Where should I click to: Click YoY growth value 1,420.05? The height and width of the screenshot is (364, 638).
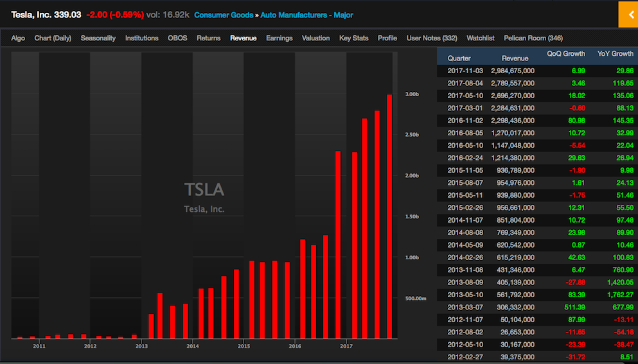click(x=620, y=282)
